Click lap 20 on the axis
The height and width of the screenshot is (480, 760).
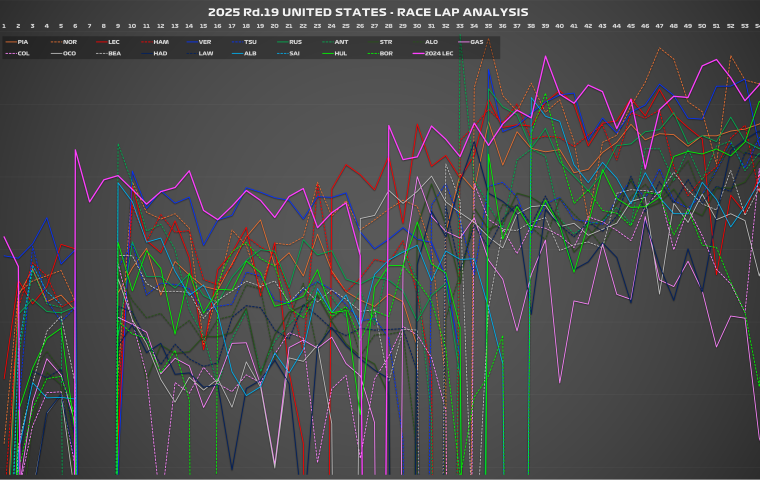[x=274, y=25]
